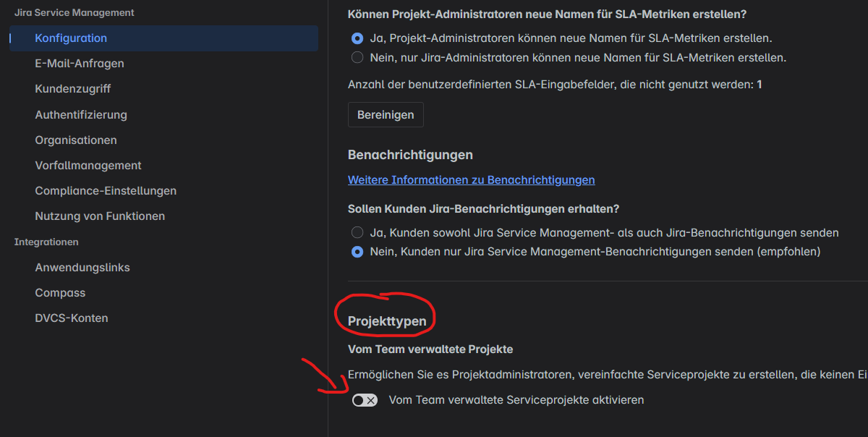Image resolution: width=868 pixels, height=437 pixels.
Task: Click the Bereinigen button
Action: pos(386,115)
